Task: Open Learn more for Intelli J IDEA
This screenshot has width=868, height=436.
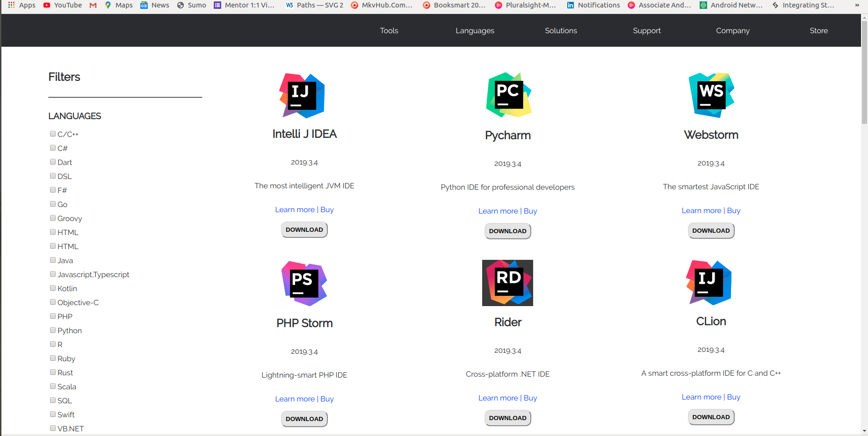Action: 295,210
